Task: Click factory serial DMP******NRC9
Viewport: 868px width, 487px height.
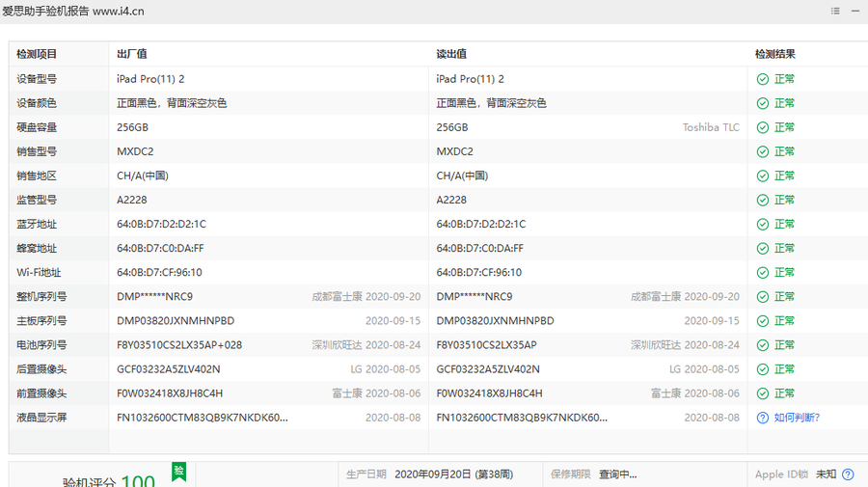Action: click(154, 297)
